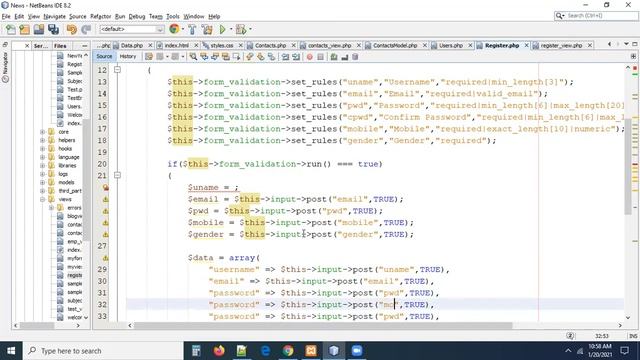Screen dimensions: 640x360
Task: Switch to the History view
Action: click(x=128, y=56)
